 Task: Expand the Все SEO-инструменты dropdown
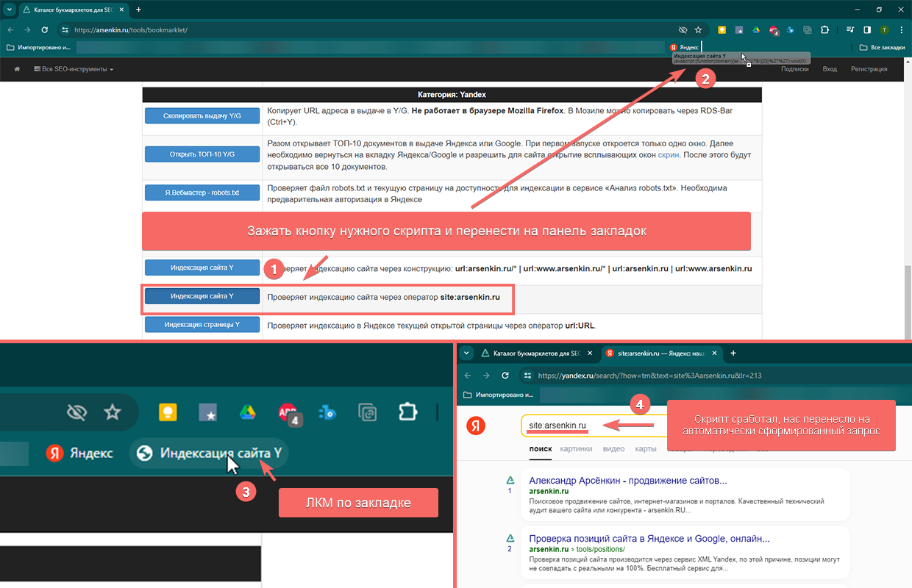tap(74, 69)
